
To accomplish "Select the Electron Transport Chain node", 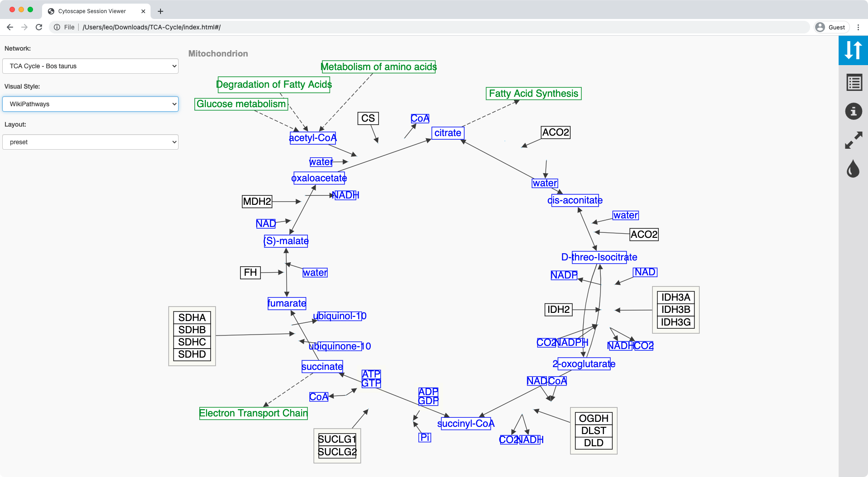I will 253,413.
